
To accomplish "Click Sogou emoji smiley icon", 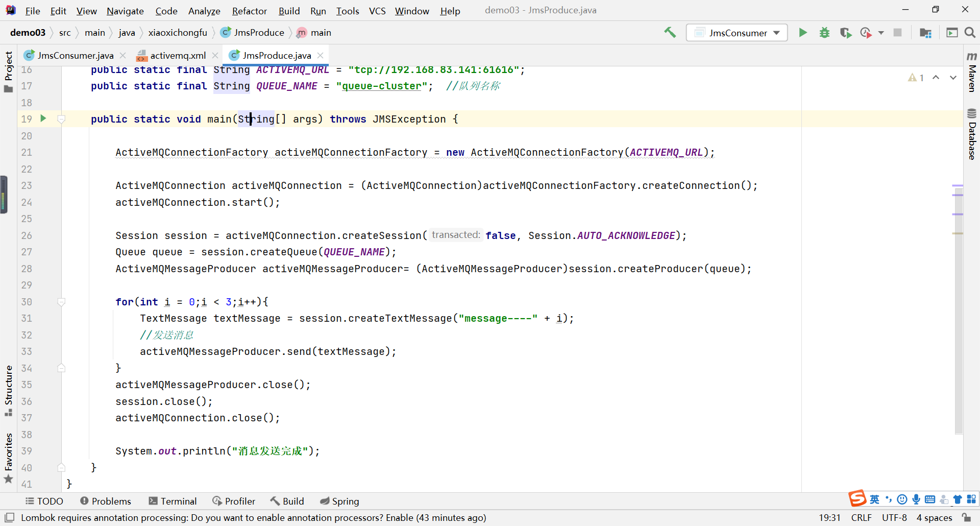I will click(x=902, y=499).
